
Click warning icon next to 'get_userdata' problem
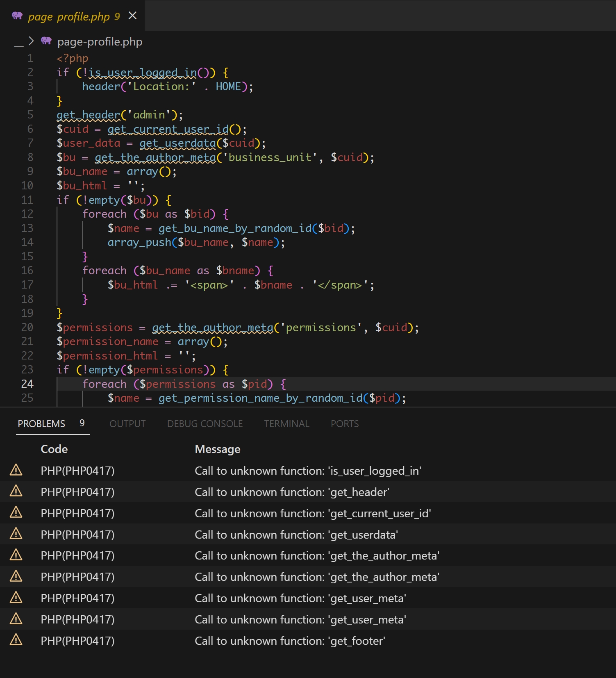pos(16,534)
